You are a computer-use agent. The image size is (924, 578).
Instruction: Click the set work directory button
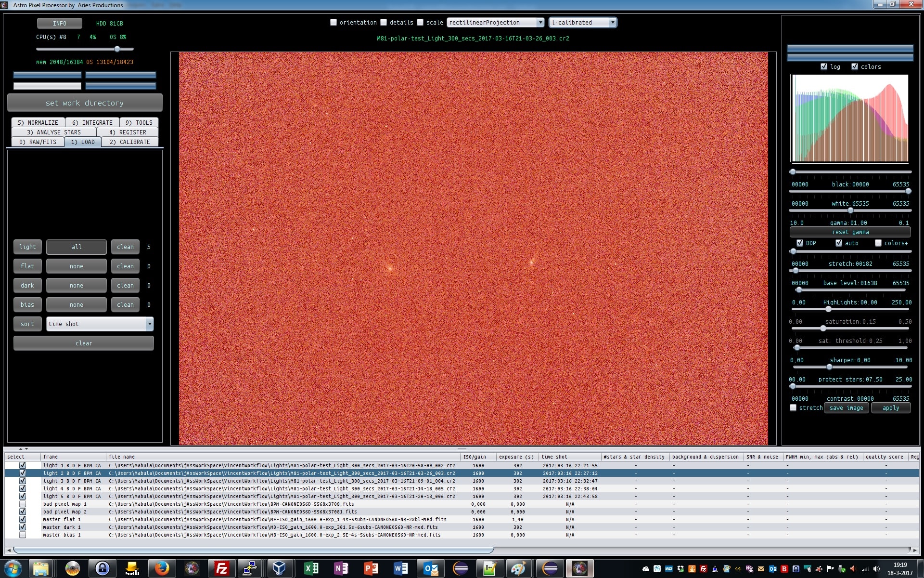point(85,103)
